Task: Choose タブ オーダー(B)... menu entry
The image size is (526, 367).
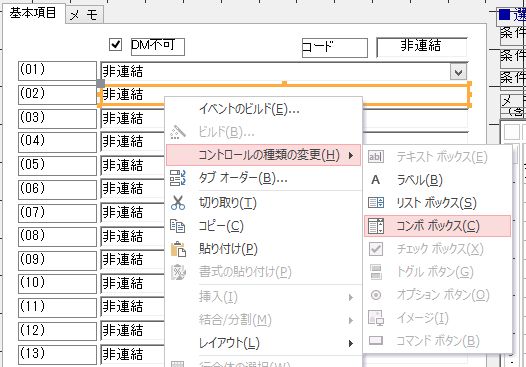Action: pyautogui.click(x=264, y=178)
